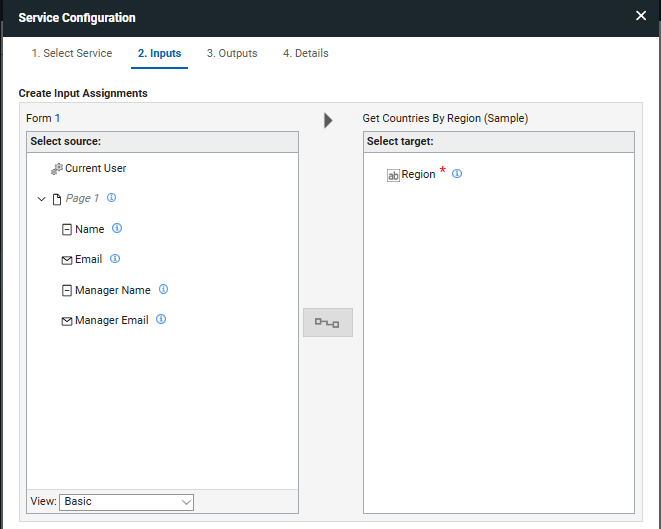
Task: Switch to the Select Service tab
Action: (72, 53)
